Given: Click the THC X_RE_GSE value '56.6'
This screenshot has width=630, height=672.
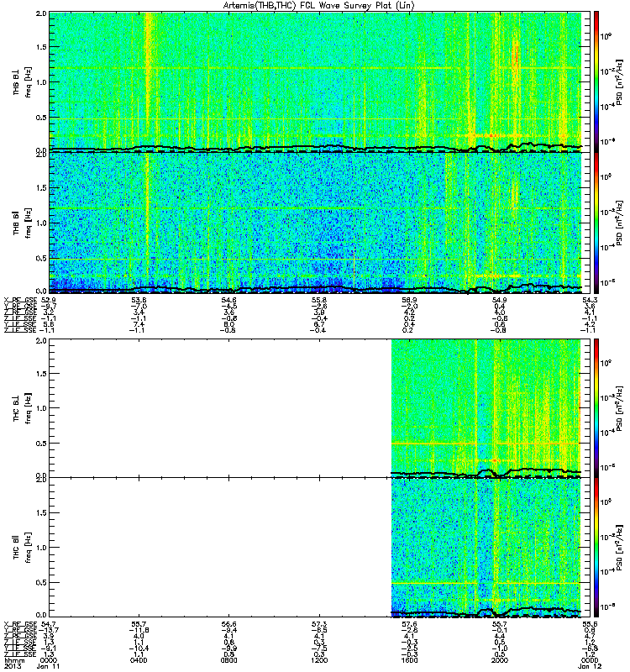Looking at the screenshot, I should coord(228,624).
